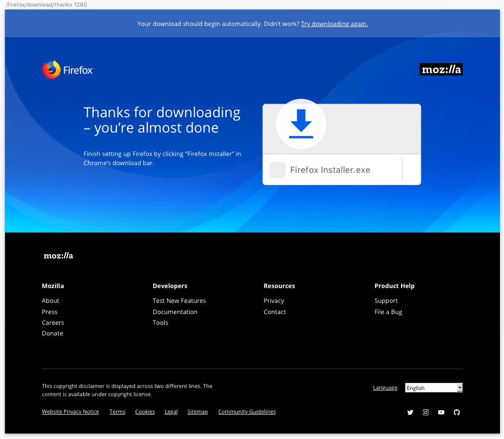This screenshot has height=439, width=504.
Task: Click the Product Help column heading
Action: [394, 286]
